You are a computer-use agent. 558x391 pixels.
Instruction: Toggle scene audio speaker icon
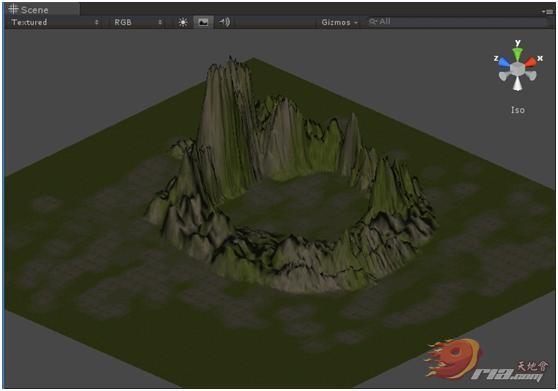coord(225,22)
